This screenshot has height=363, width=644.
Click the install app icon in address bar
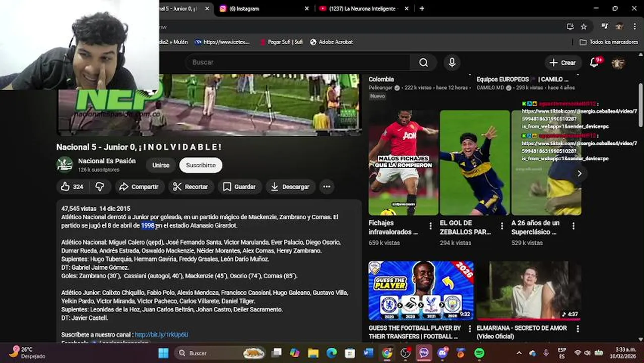point(570,27)
